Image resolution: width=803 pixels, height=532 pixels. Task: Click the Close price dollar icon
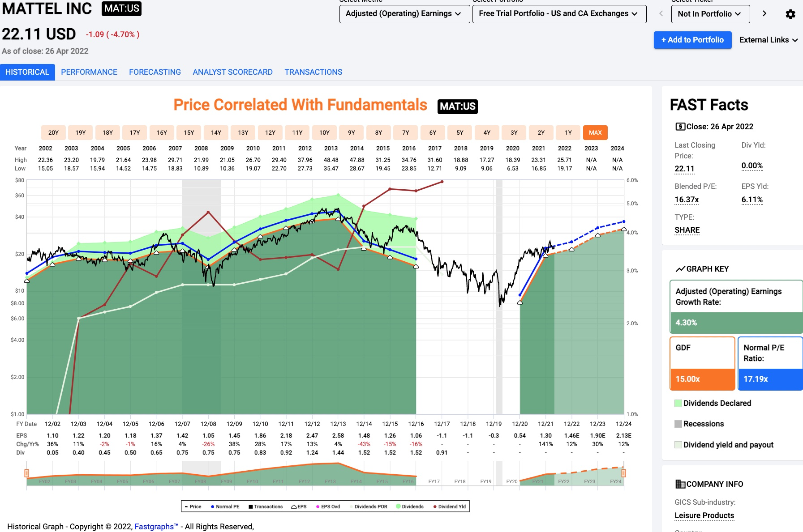pos(680,127)
